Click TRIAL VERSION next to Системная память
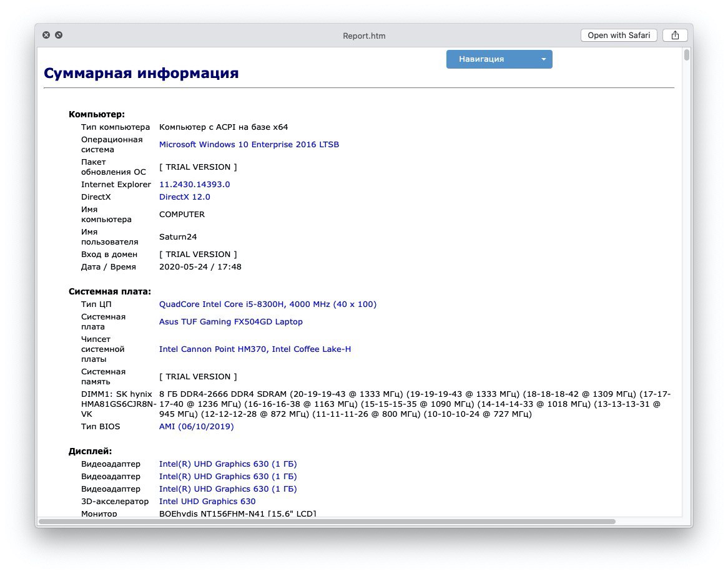 click(x=199, y=376)
